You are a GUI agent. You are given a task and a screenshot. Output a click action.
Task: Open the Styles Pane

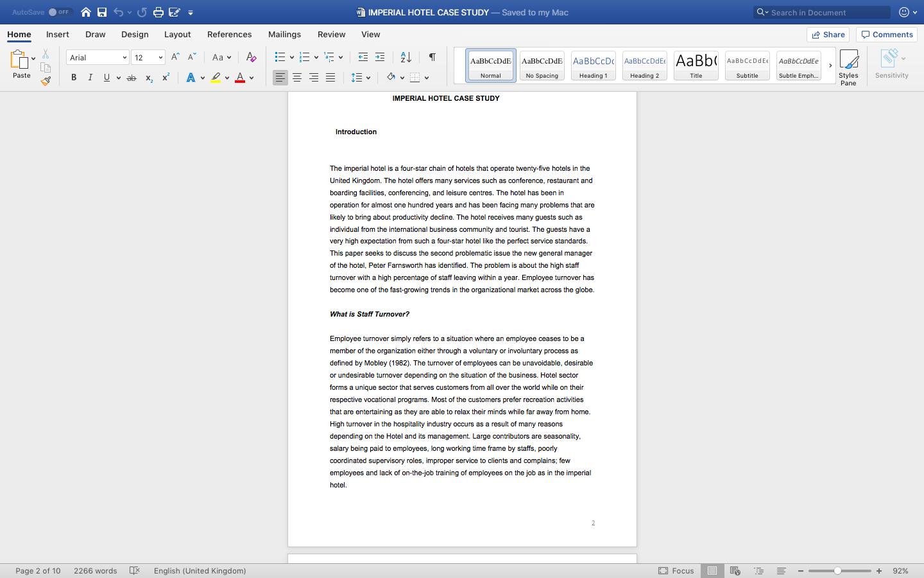[x=848, y=64]
